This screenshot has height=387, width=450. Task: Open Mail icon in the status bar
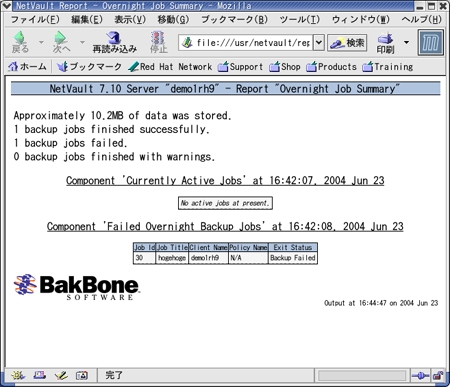(40, 376)
